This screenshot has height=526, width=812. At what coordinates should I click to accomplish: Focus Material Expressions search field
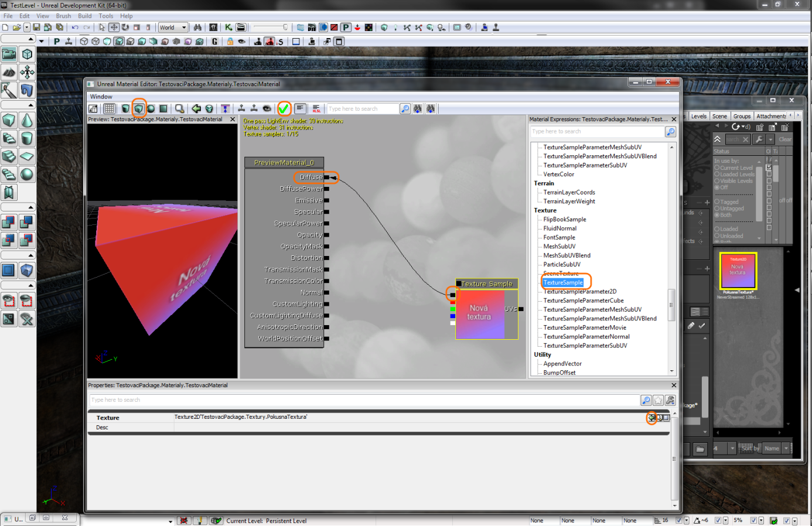(597, 132)
